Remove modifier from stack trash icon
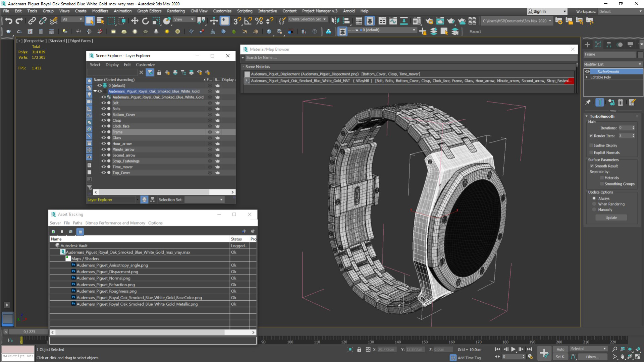644x362 pixels. [621, 102]
